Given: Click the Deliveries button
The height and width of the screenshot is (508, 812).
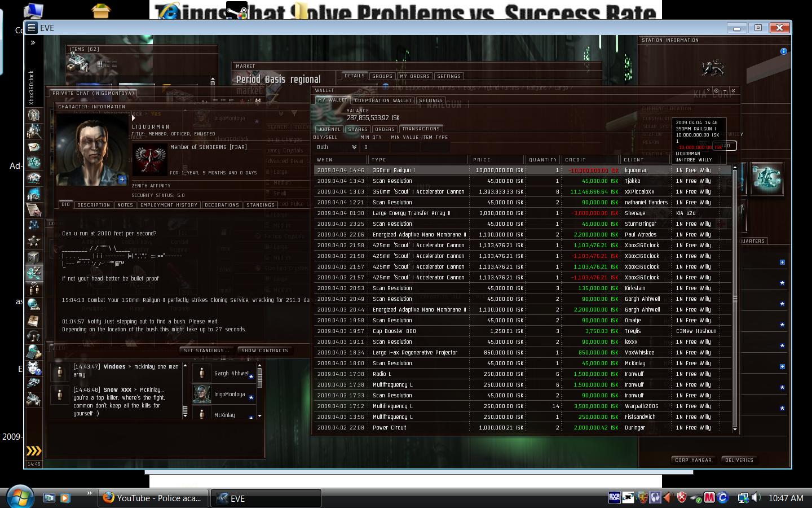Looking at the screenshot, I should point(739,460).
